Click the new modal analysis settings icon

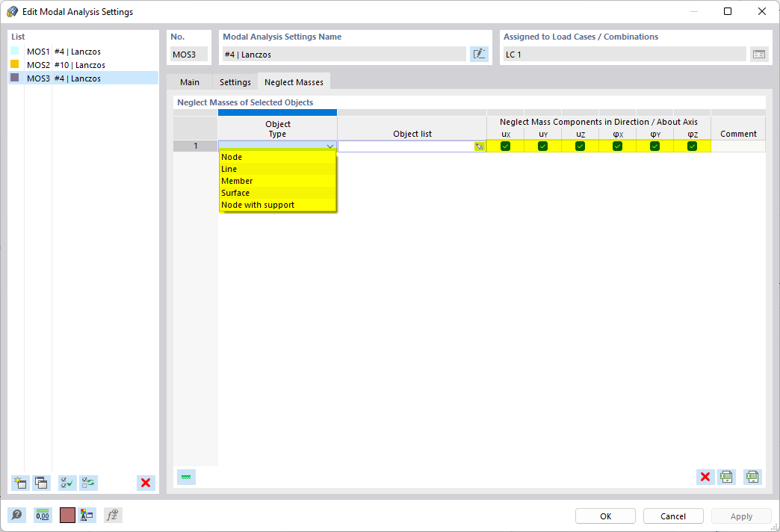20,483
